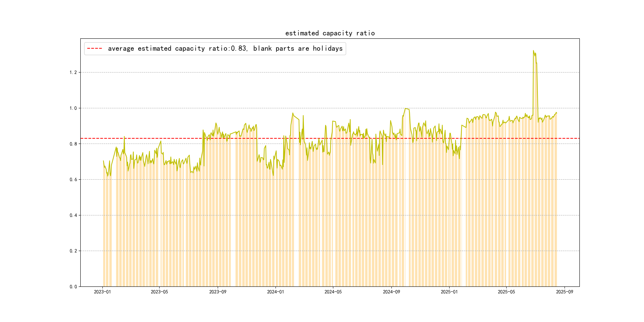Click the 1.2 y-axis tick label
644x322 pixels.
(73, 73)
